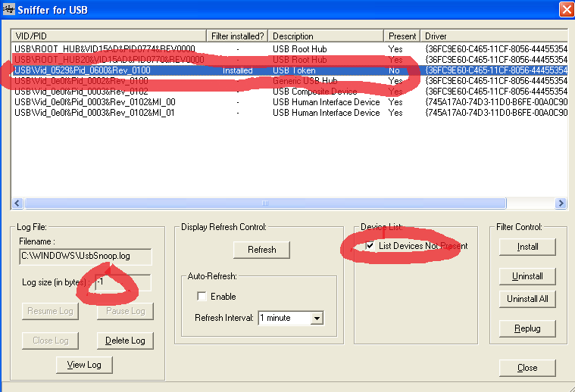
Task: Sort by the Filter installed? column
Action: [238, 36]
